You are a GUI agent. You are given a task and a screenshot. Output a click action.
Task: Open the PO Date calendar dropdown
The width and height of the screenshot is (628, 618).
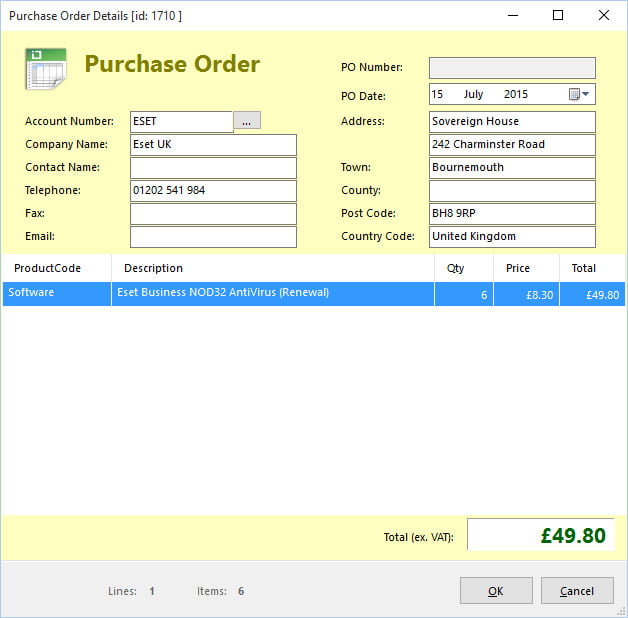579,95
